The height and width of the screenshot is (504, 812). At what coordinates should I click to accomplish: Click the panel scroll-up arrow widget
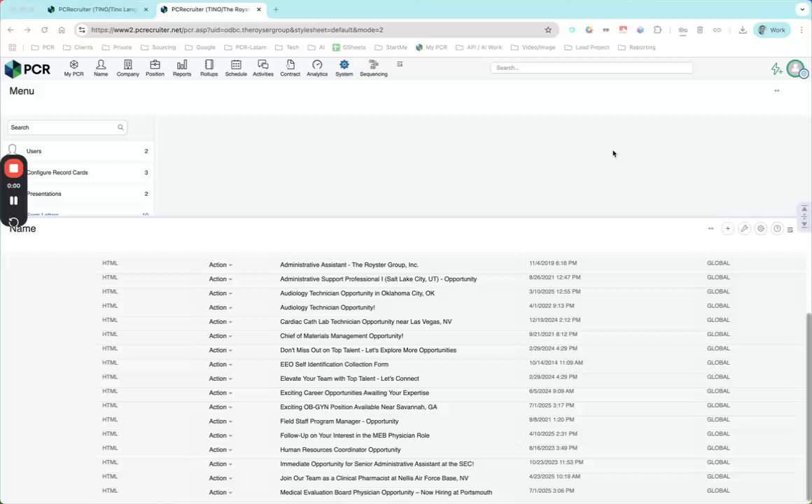[x=804, y=209]
